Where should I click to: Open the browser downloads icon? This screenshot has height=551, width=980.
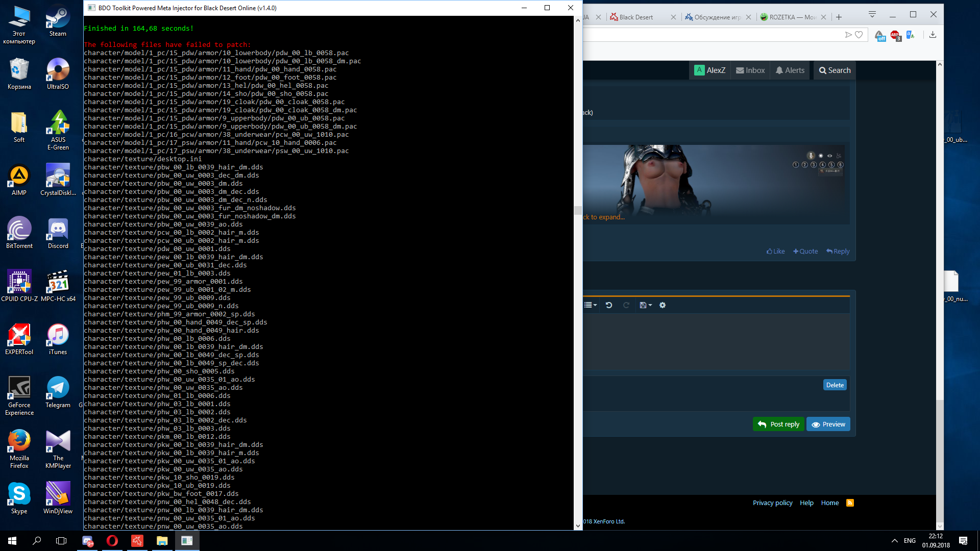(x=933, y=35)
